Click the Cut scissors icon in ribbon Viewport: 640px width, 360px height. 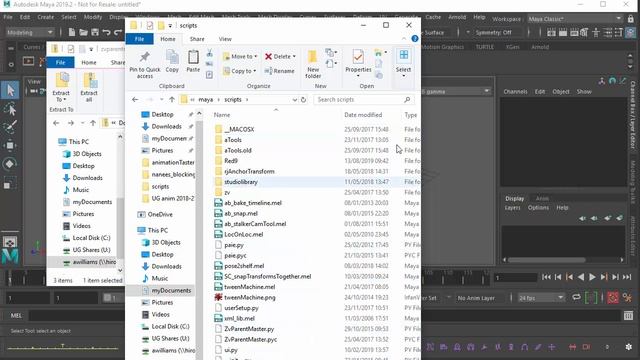tap(209, 53)
